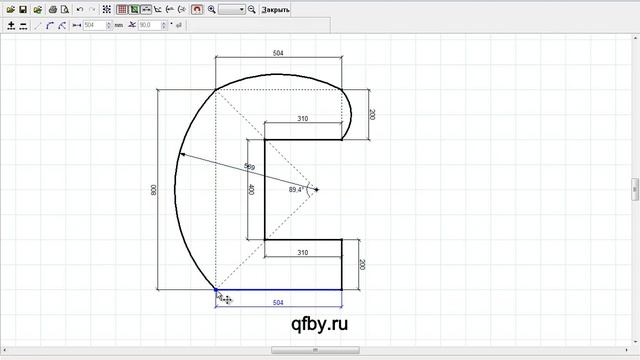Click the angle axes icon

click(x=158, y=9)
